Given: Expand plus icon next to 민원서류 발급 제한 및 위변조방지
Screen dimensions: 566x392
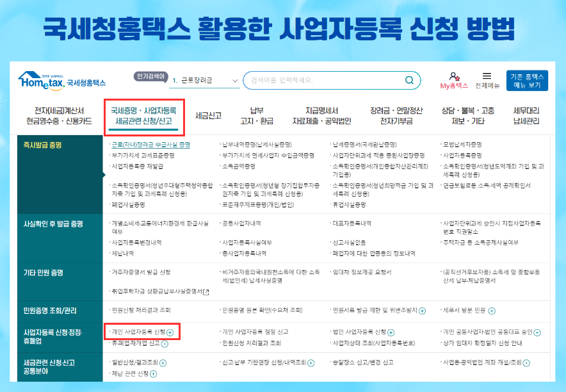Looking at the screenshot, I should [x=422, y=311].
